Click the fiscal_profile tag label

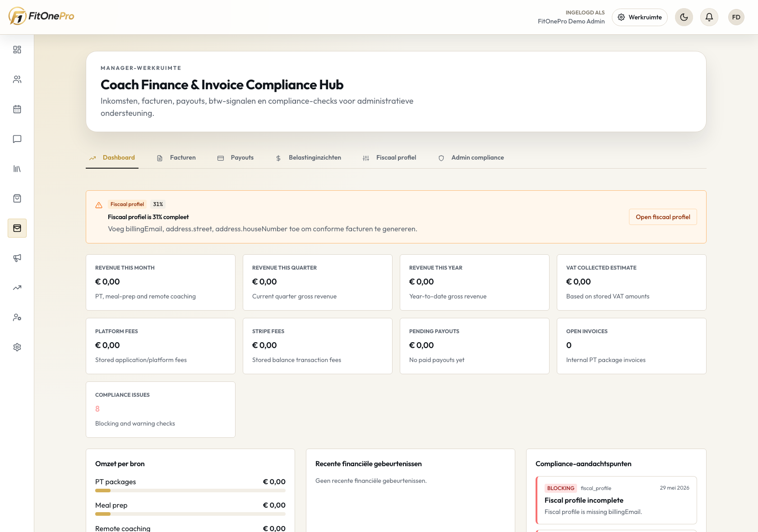click(x=596, y=488)
